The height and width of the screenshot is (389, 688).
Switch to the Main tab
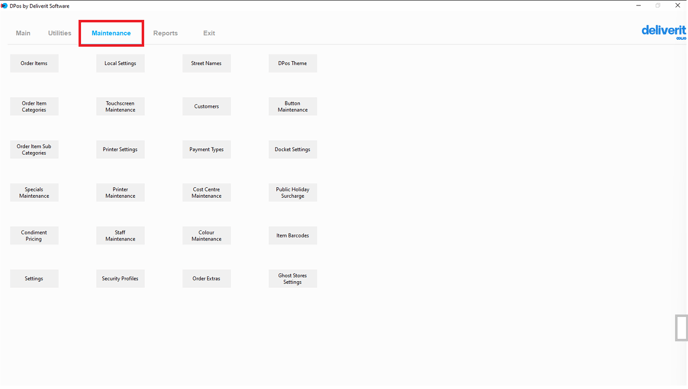click(x=23, y=33)
